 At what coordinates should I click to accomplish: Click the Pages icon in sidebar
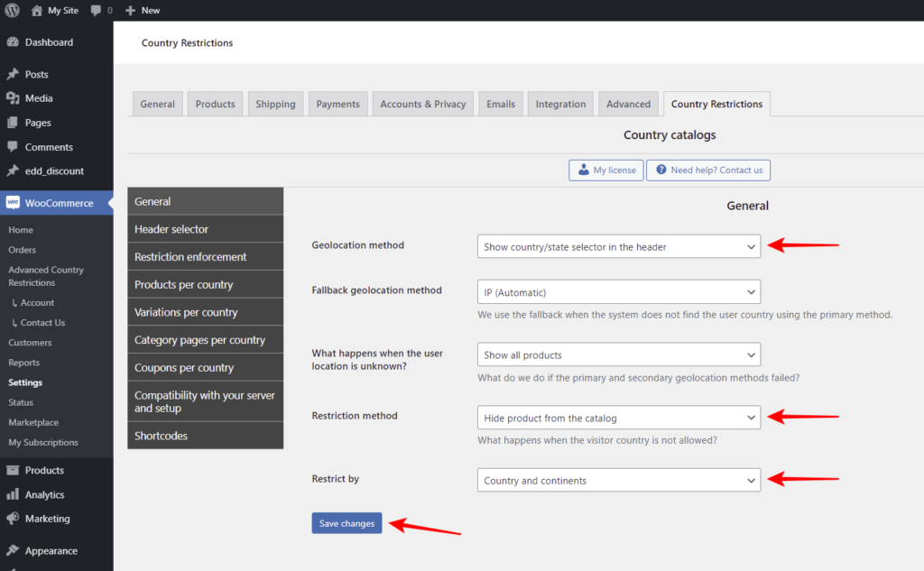(13, 123)
